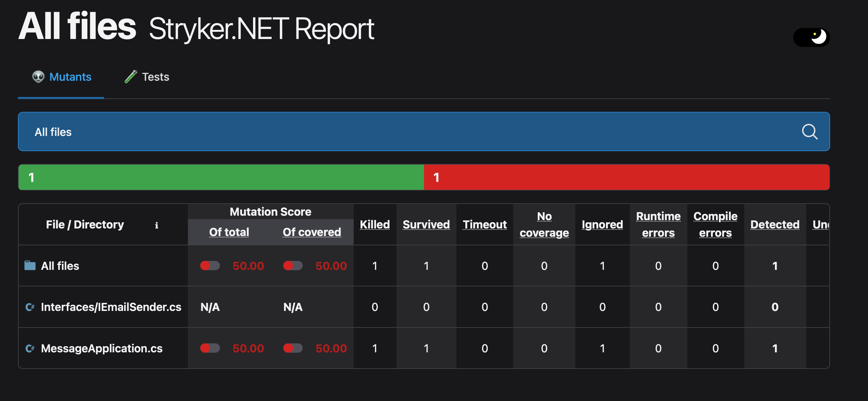Sort by the Killed column header
The height and width of the screenshot is (401, 868).
coord(375,225)
